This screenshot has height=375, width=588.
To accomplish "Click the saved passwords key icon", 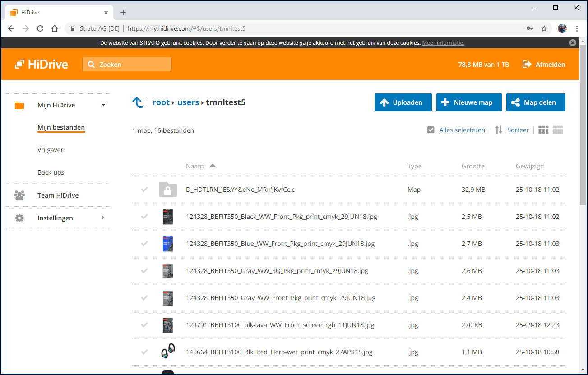I will coord(530,28).
